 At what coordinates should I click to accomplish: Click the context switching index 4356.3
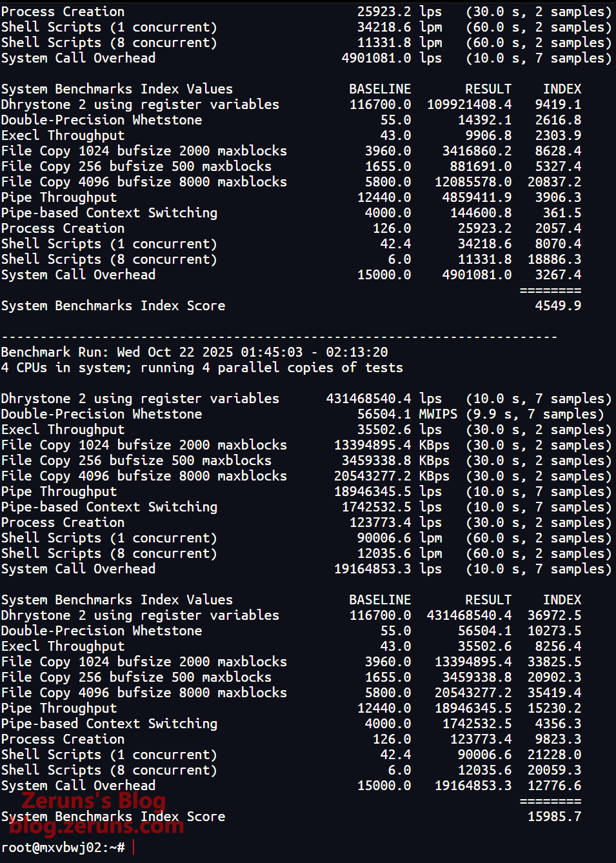coord(558,724)
